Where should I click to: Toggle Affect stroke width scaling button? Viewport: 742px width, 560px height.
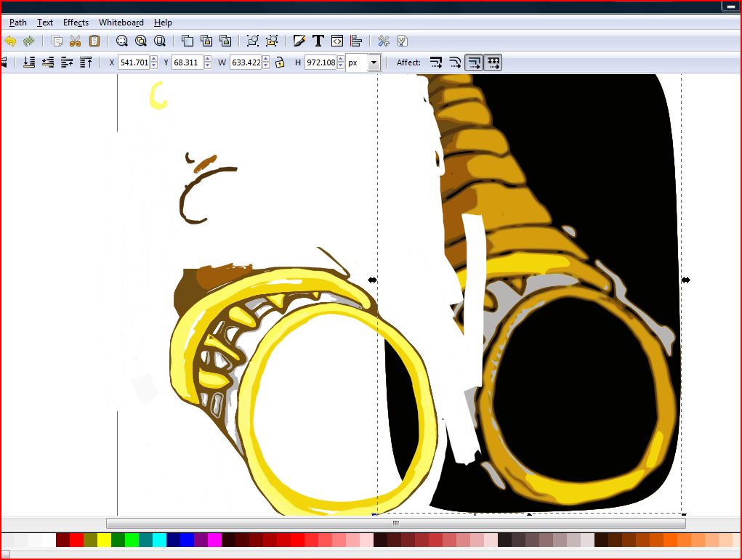point(436,63)
